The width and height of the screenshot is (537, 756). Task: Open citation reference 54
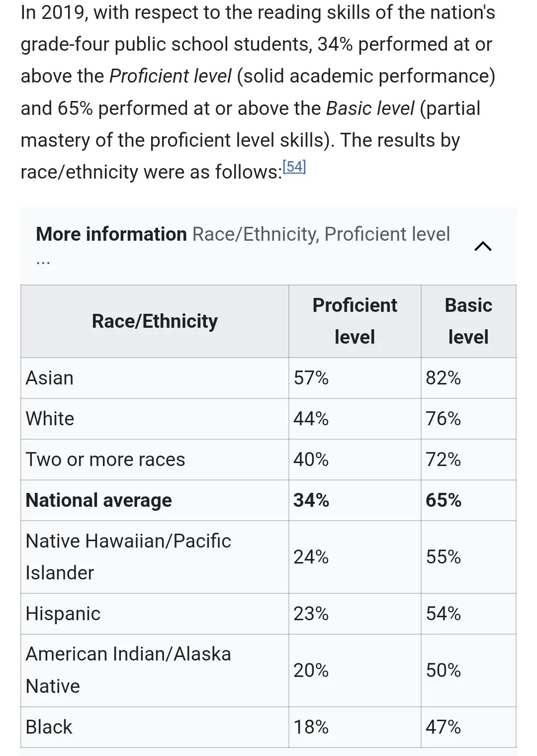(294, 167)
